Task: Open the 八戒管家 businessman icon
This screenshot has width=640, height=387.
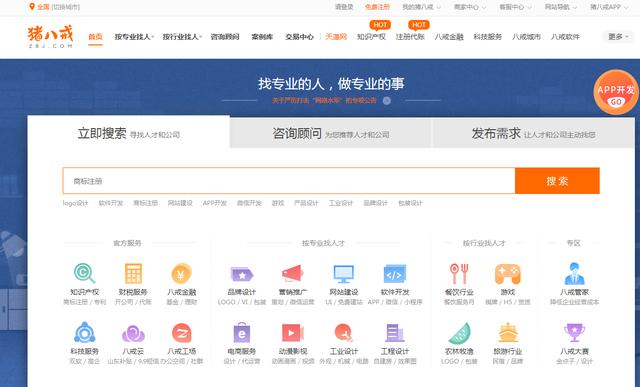Action: click(x=574, y=274)
